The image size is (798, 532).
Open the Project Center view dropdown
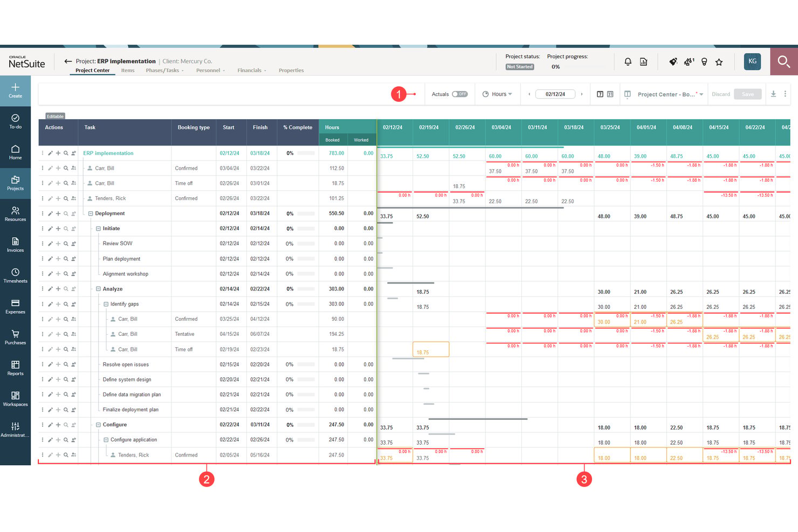coord(670,94)
